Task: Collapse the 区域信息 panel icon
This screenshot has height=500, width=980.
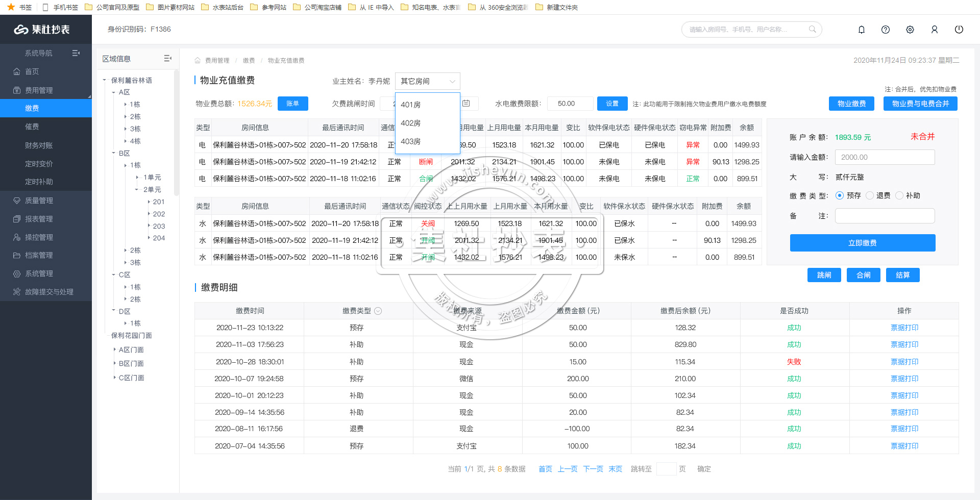Action: point(167,59)
